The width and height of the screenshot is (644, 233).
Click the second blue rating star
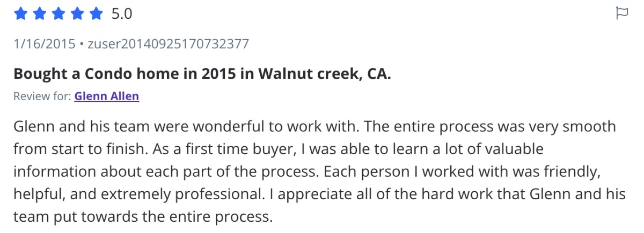coord(40,14)
